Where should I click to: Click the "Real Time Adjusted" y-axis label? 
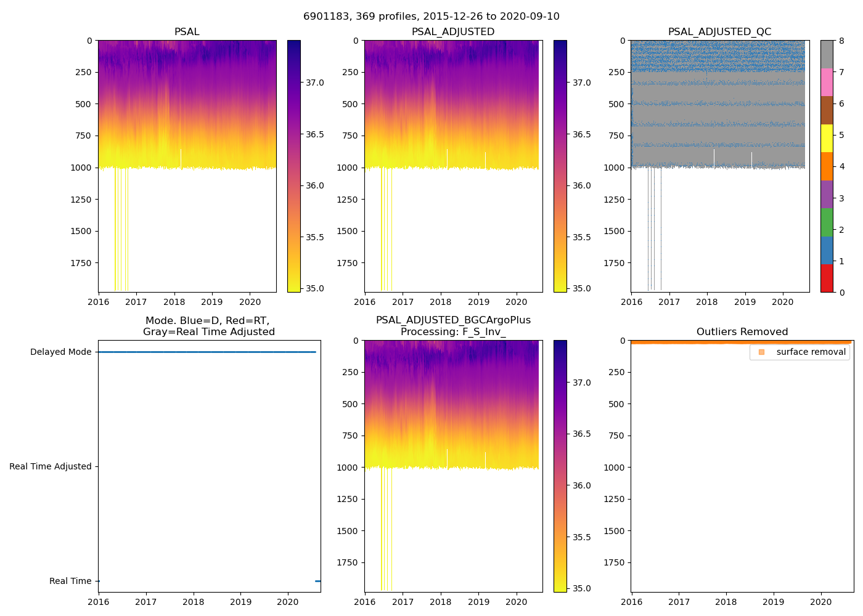tap(50, 466)
